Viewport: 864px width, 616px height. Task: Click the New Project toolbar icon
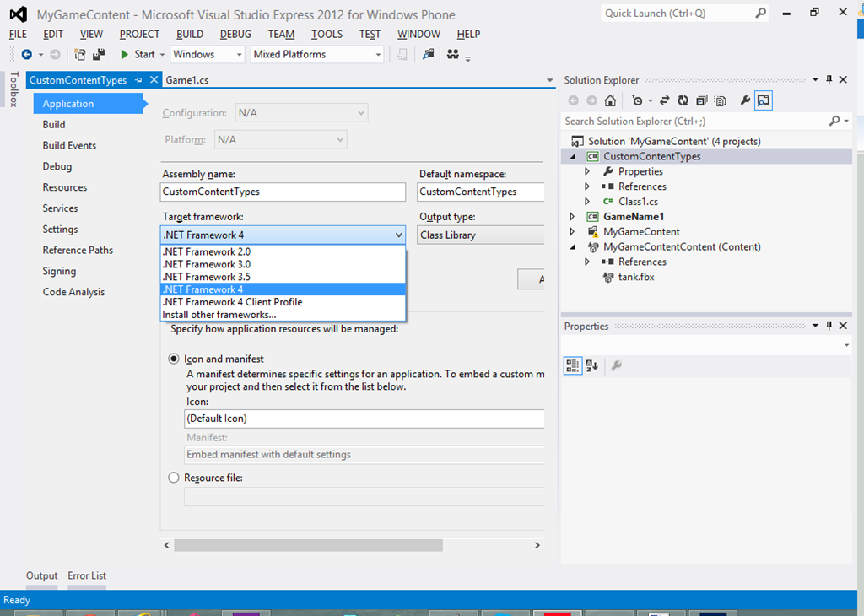80,54
